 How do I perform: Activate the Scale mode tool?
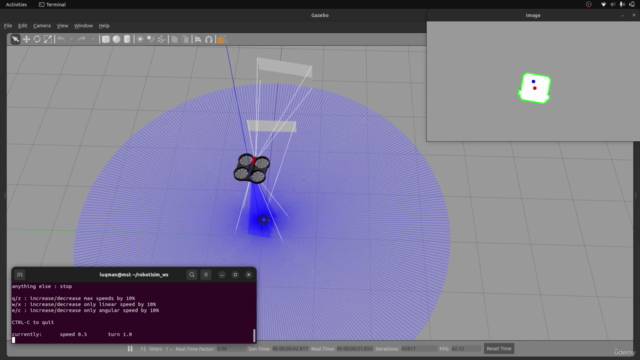click(x=48, y=39)
